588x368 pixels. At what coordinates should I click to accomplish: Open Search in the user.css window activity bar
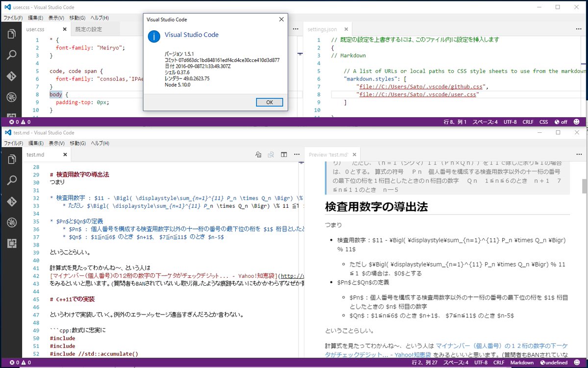tap(11, 55)
